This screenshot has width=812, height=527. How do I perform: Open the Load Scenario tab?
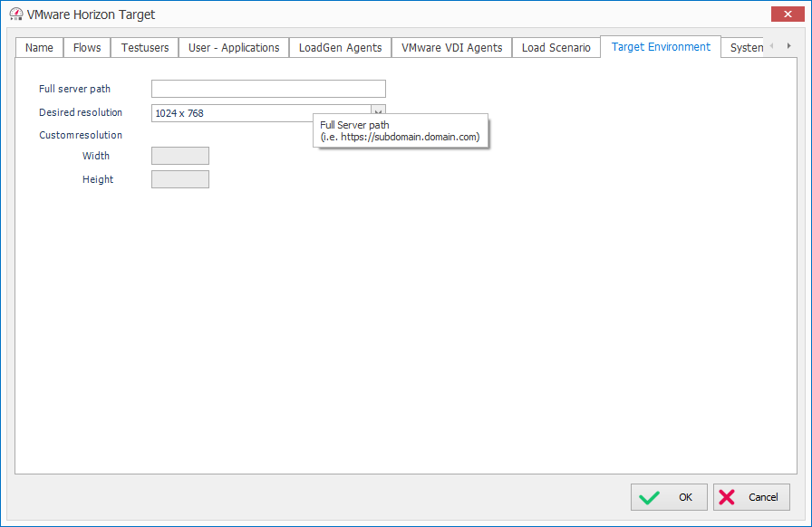(556, 48)
